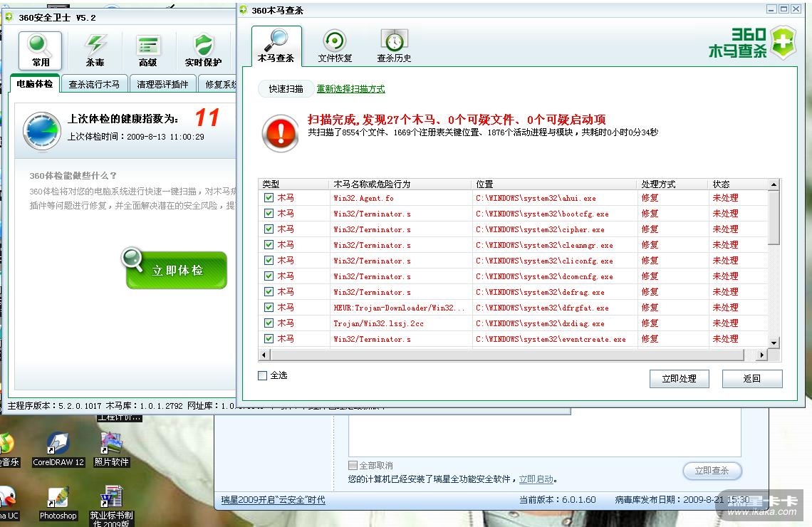Click the 返回 button

pyautogui.click(x=752, y=378)
